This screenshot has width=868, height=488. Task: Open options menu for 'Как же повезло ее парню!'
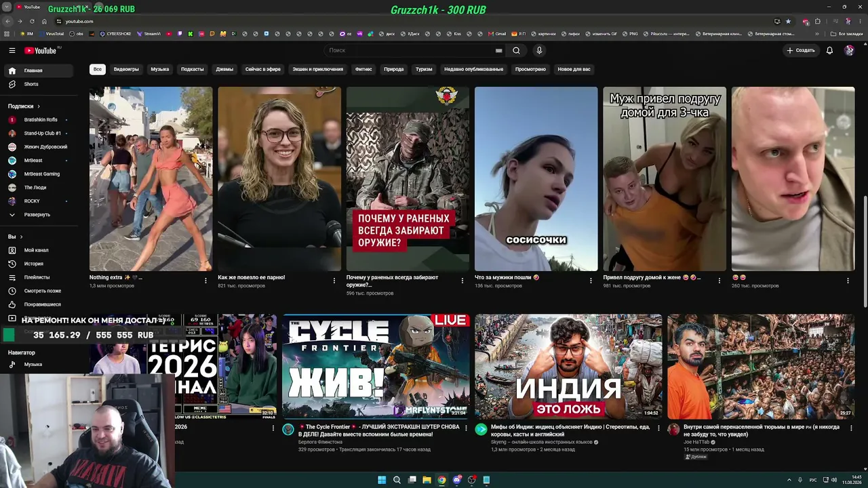tap(334, 281)
